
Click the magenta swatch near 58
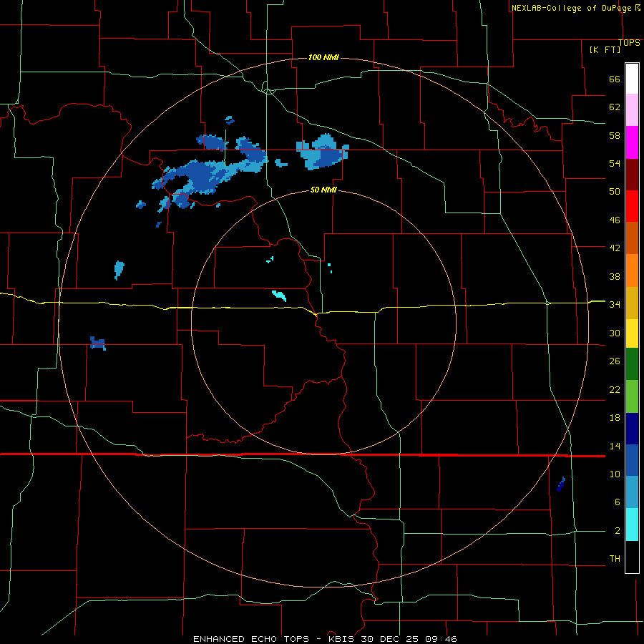tap(632, 142)
